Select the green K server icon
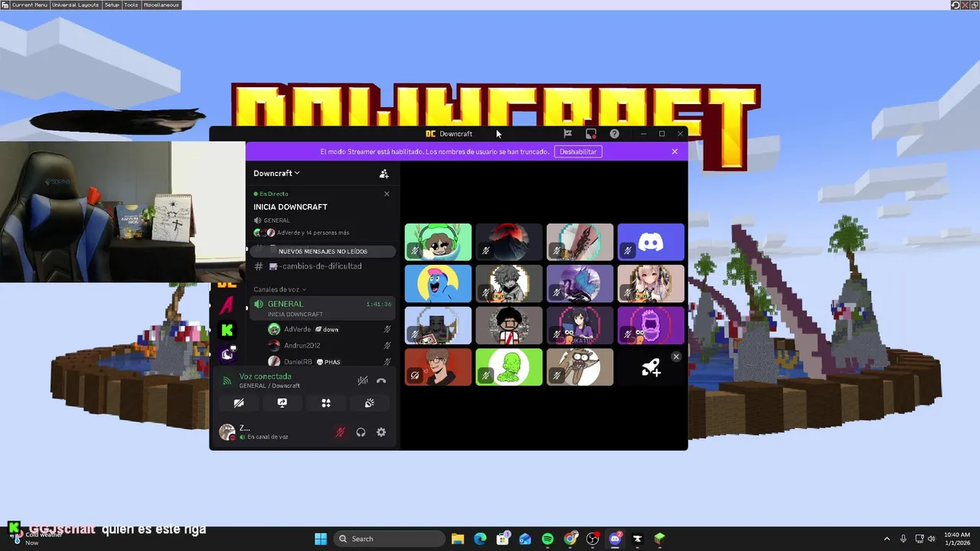 pyautogui.click(x=227, y=330)
